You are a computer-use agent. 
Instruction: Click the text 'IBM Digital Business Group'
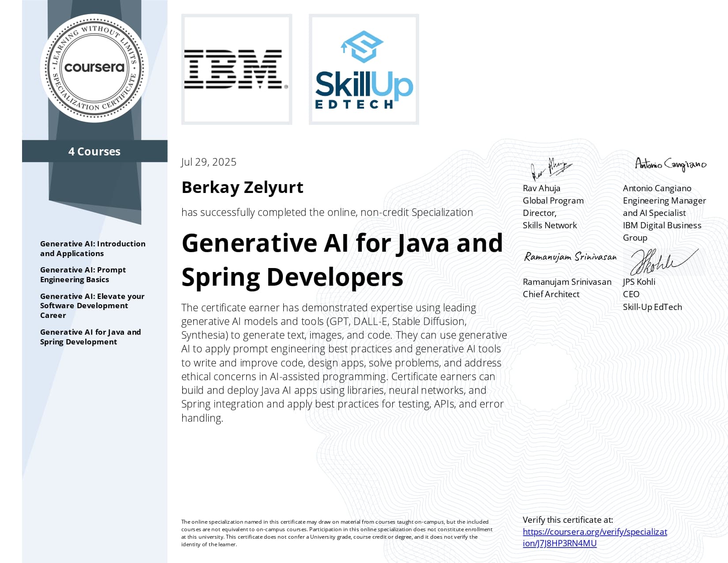[662, 231]
